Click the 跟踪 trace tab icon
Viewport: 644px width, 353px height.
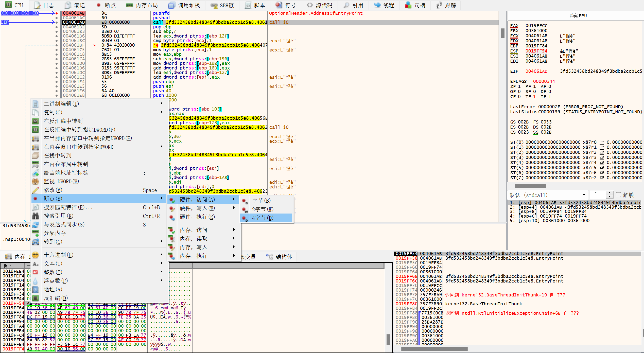click(439, 5)
